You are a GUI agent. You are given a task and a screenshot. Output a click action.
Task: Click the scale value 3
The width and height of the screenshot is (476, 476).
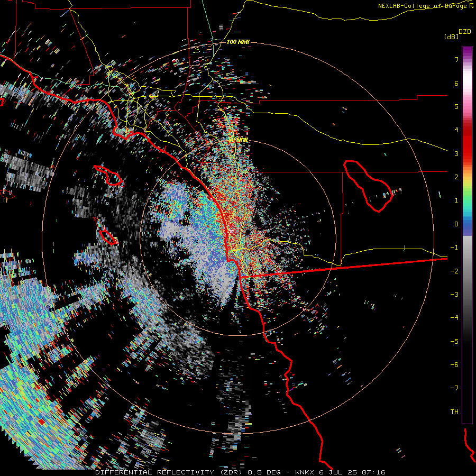click(456, 153)
